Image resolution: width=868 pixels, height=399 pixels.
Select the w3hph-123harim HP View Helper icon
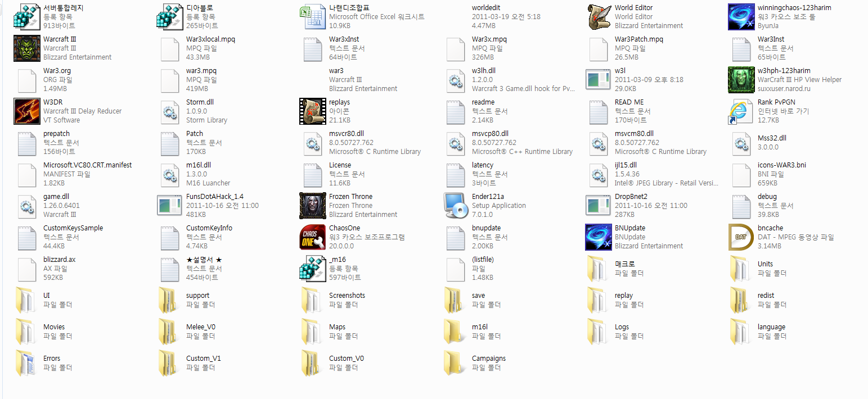[741, 80]
